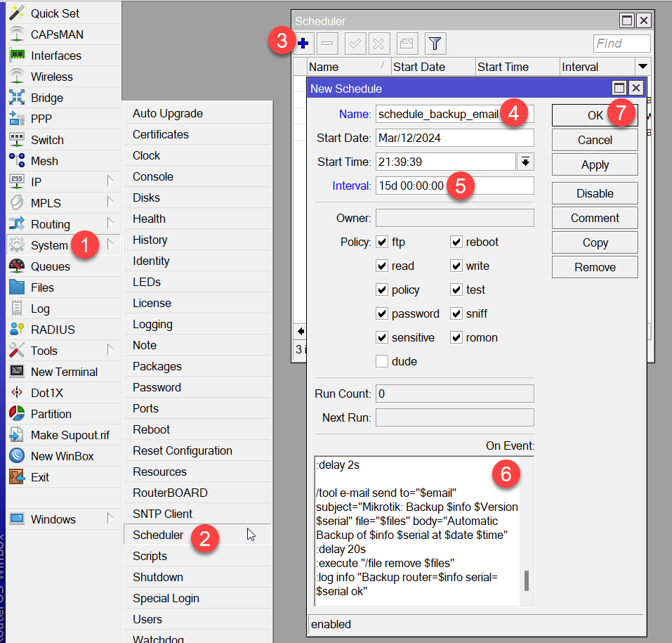Click the filter funnel icon in Scheduler toolbar

pyautogui.click(x=435, y=44)
